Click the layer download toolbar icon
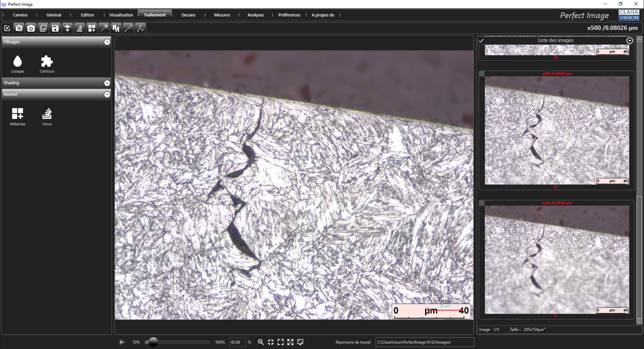The height and width of the screenshot is (349, 644). click(x=67, y=28)
